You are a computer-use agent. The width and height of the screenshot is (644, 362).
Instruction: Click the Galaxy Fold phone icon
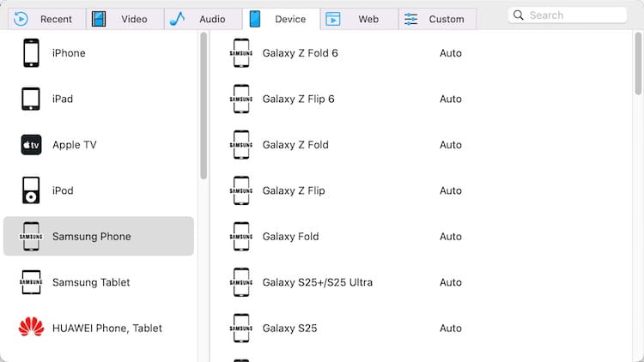241,237
